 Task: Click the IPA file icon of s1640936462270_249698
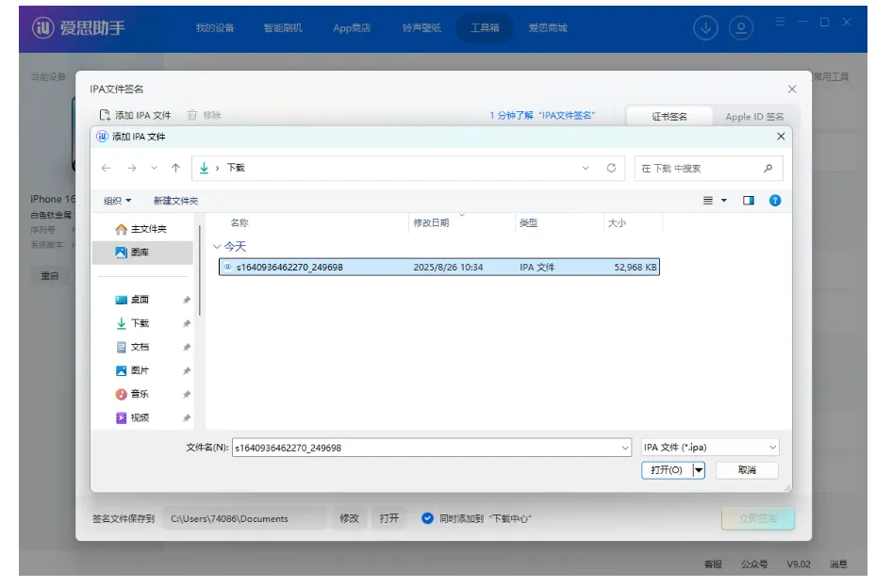(x=227, y=268)
